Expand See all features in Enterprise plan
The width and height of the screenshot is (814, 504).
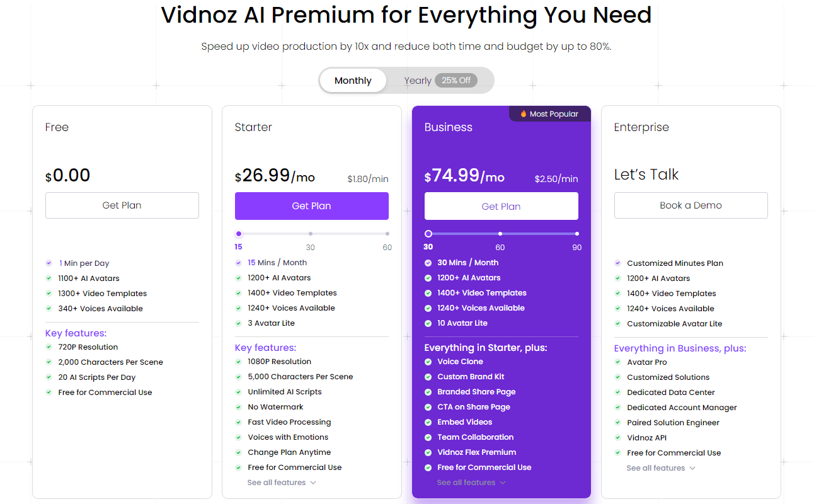[661, 468]
